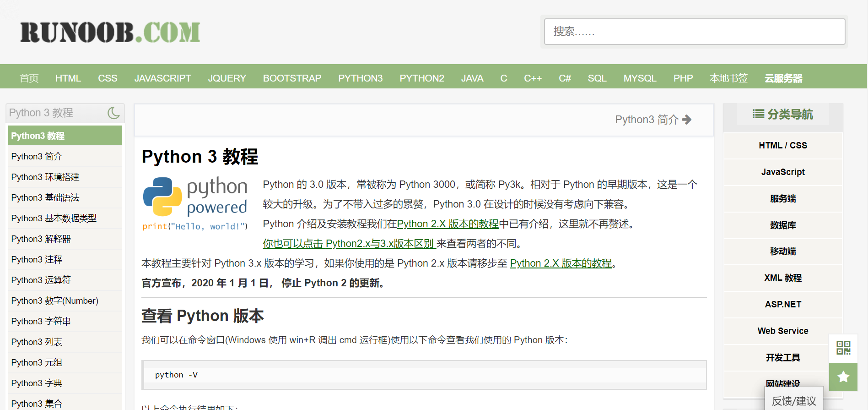
Task: Select Python3 集合 in sidebar
Action: click(x=65, y=403)
